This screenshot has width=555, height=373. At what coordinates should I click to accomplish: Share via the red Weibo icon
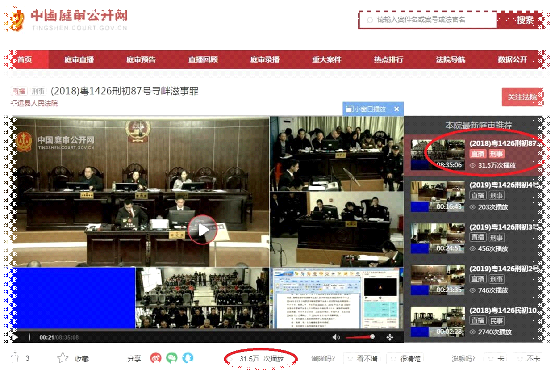coord(155,358)
